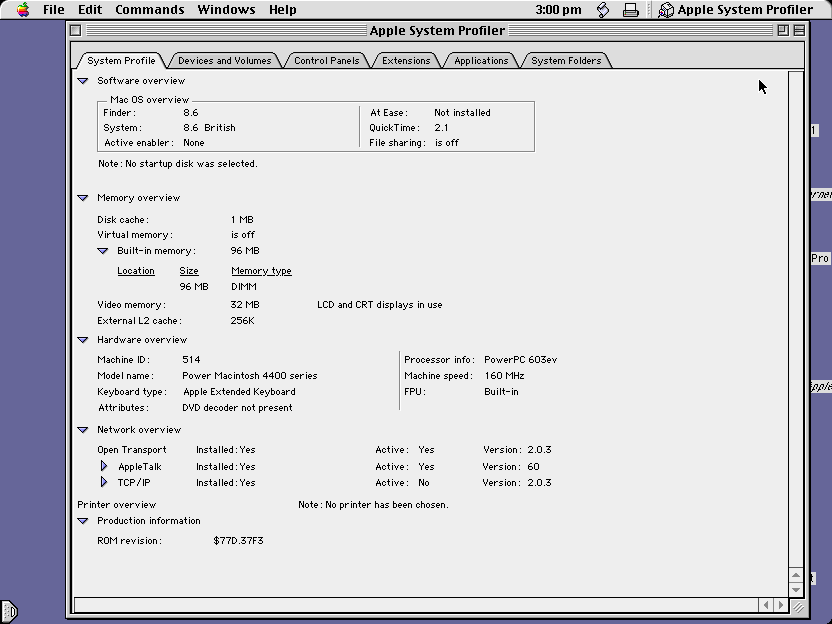The image size is (832, 624).
Task: Click the desktop printer icon in menu bar
Action: click(x=630, y=10)
